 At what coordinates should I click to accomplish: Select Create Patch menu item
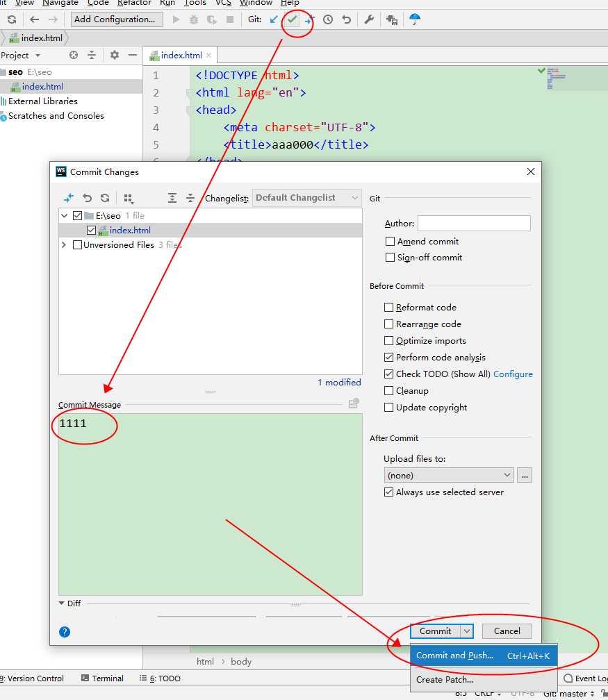pos(484,679)
